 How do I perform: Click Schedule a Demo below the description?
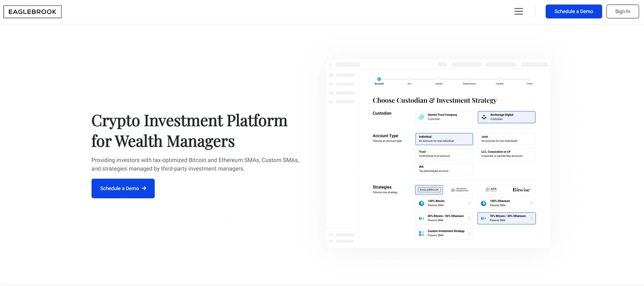pyautogui.click(x=123, y=188)
